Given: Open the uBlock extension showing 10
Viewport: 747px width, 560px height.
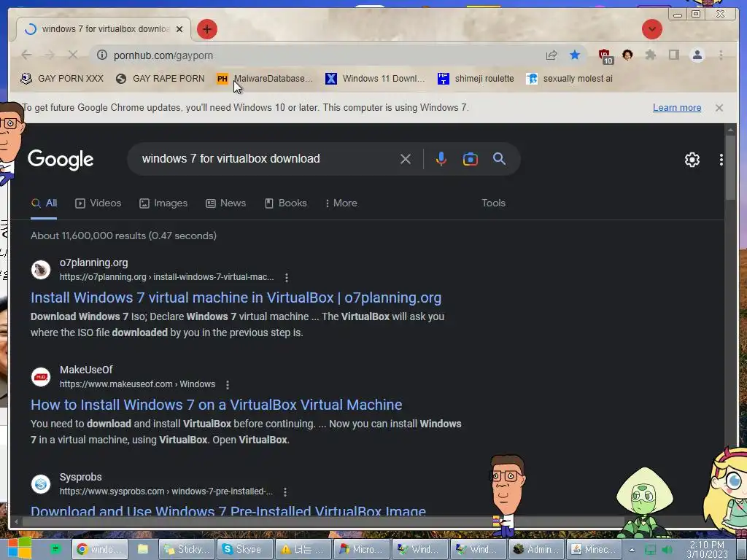Looking at the screenshot, I should 605,56.
